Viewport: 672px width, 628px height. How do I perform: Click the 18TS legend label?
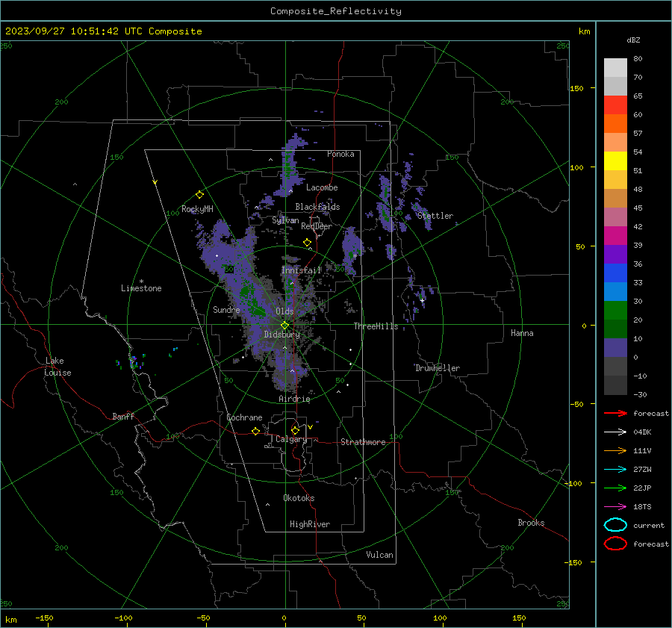(642, 507)
